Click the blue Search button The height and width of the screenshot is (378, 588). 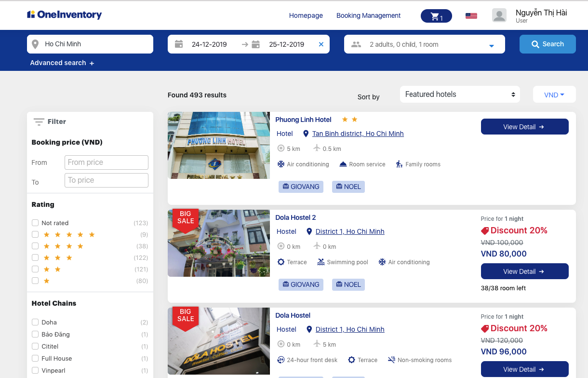click(547, 44)
